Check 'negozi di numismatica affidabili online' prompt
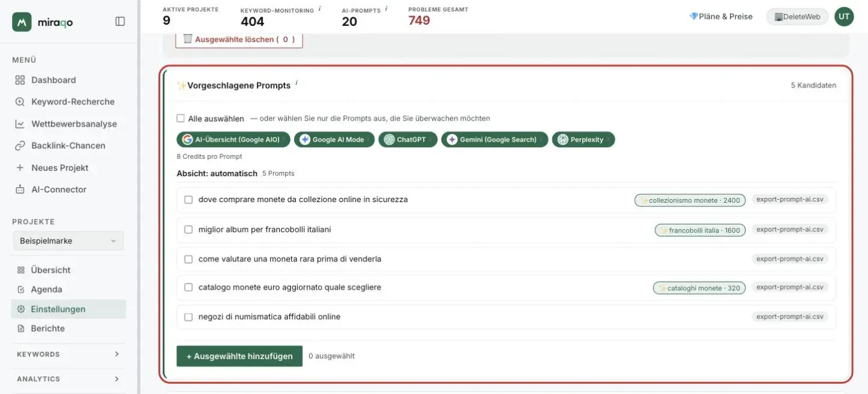 pyautogui.click(x=188, y=317)
